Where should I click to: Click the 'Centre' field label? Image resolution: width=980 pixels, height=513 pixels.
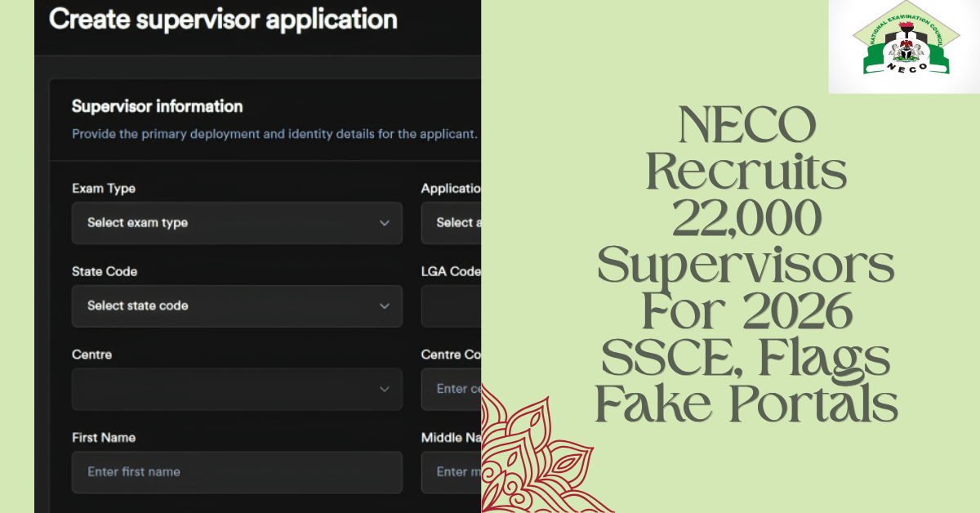coord(92,355)
